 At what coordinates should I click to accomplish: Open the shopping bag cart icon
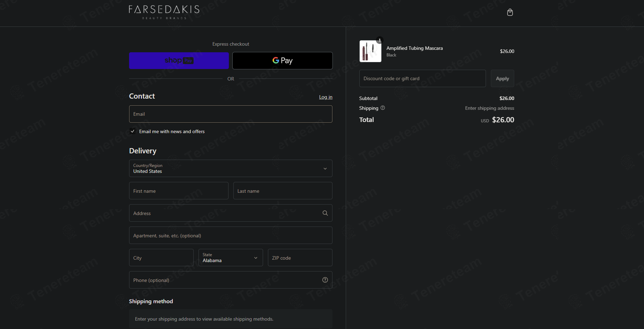510,13
